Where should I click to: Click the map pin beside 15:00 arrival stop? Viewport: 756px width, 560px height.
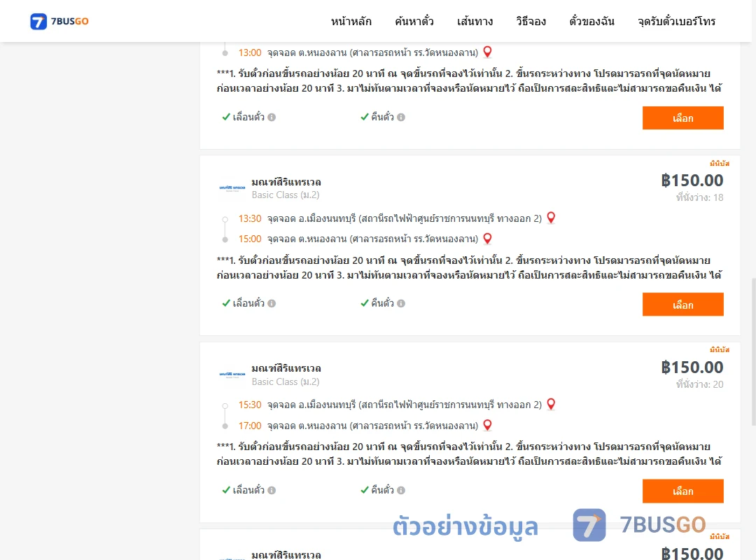point(487,239)
